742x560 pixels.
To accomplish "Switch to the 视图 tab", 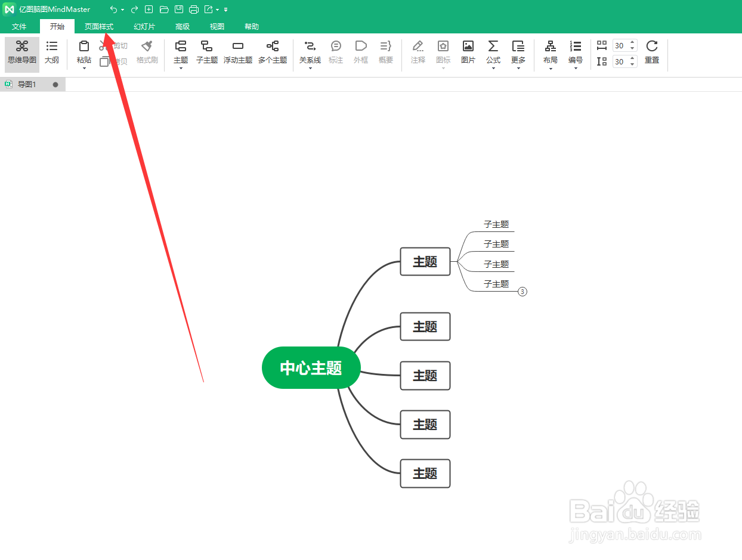I will tap(217, 27).
